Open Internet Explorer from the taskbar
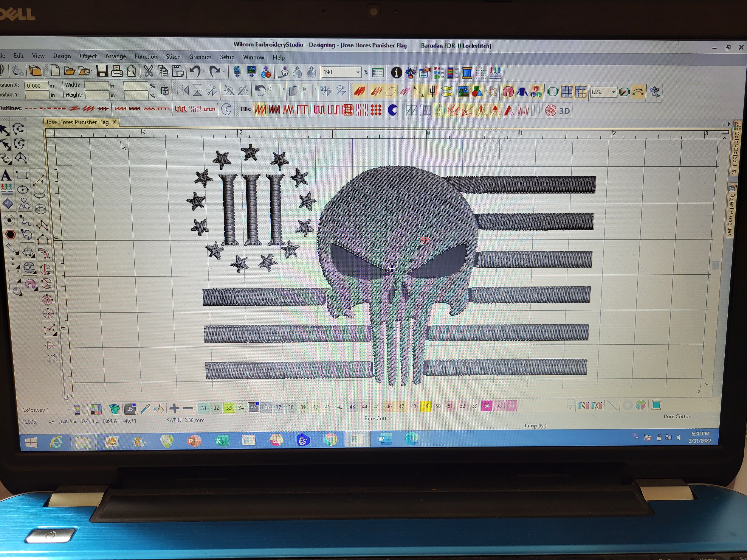The height and width of the screenshot is (560, 747). (56, 442)
